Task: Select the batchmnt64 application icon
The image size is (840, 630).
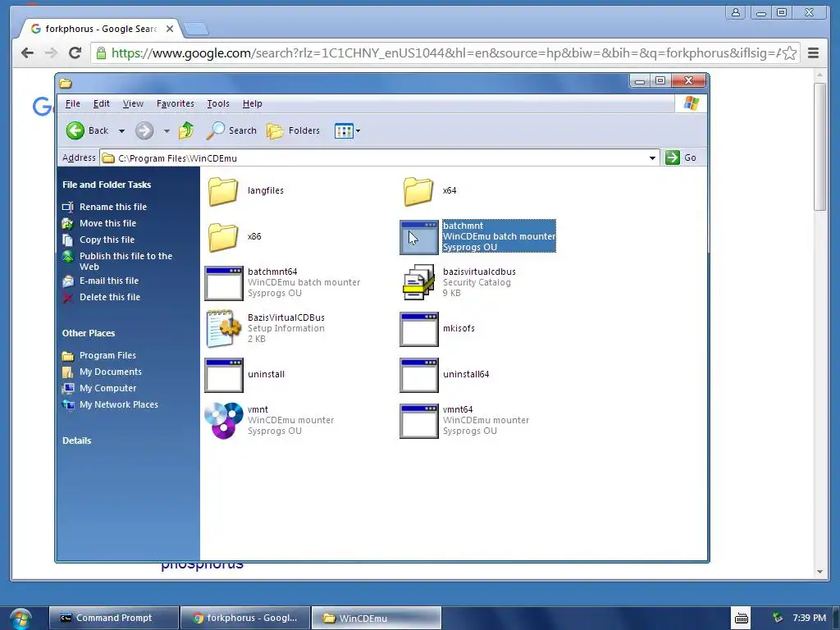Action: click(224, 283)
